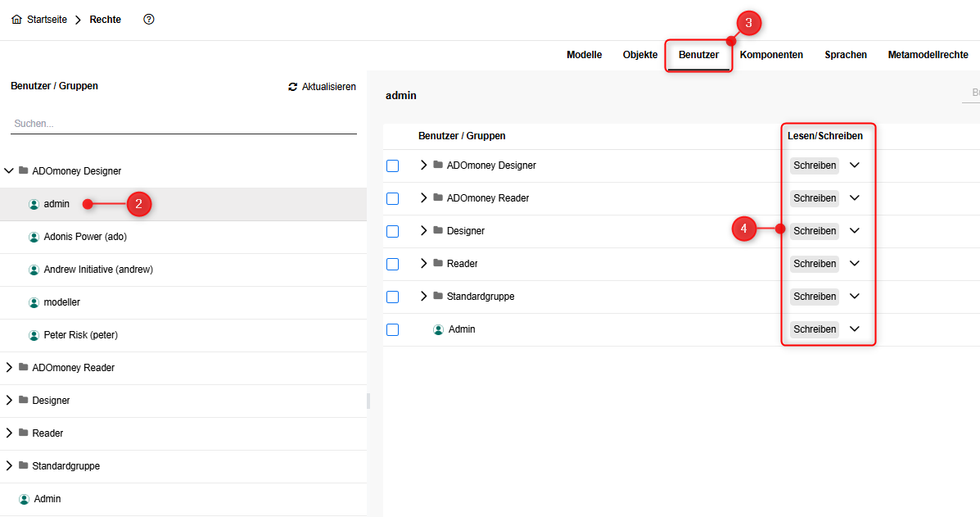Viewport: 980px width, 517px height.
Task: Click the user icon beside Adonis Power (ado)
Action: pyautogui.click(x=34, y=237)
